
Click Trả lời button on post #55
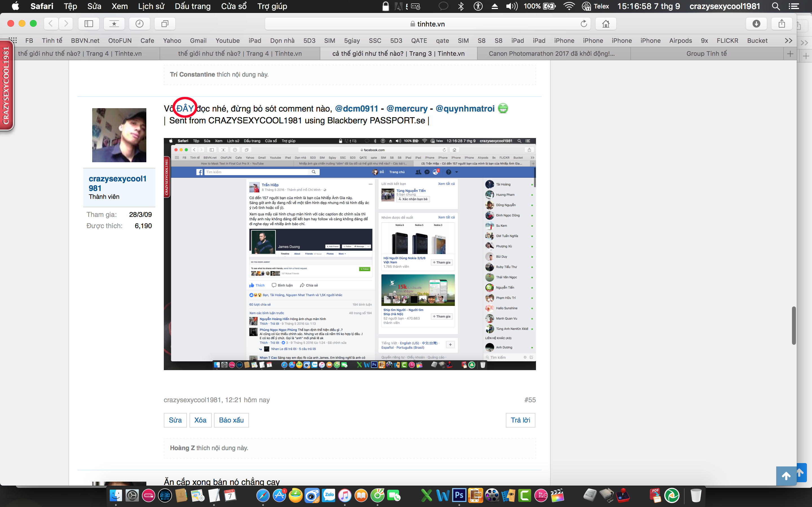pyautogui.click(x=519, y=420)
